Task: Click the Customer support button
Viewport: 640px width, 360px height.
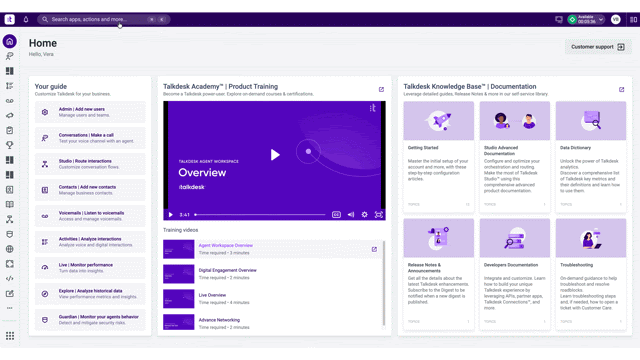Action: point(598,47)
